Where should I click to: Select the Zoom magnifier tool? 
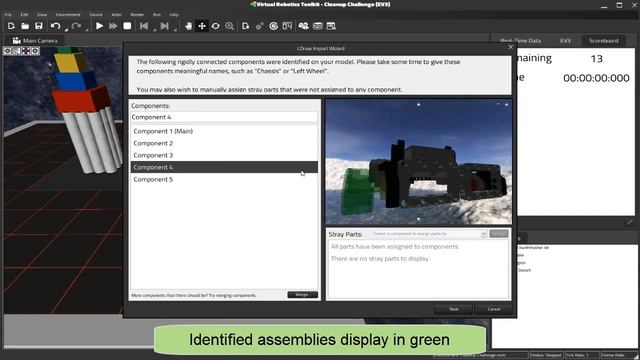pos(229,26)
